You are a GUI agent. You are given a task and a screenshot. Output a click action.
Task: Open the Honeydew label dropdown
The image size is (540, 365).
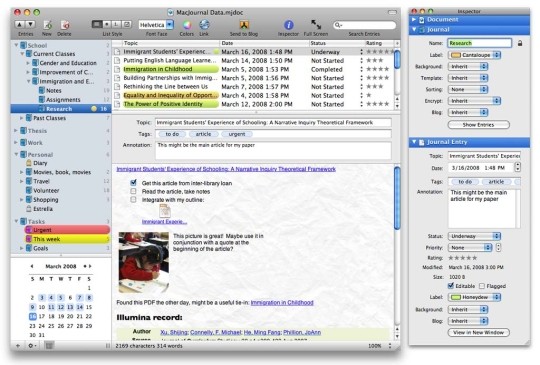click(x=474, y=297)
